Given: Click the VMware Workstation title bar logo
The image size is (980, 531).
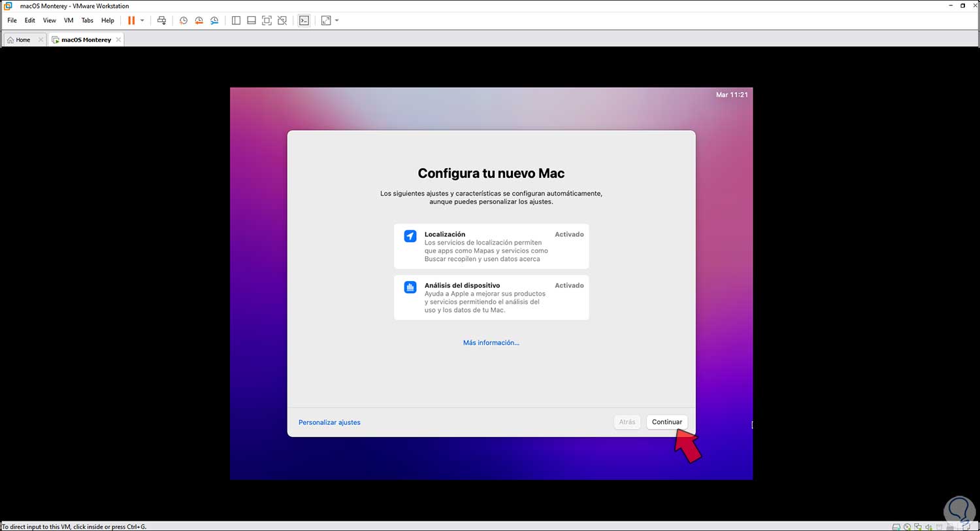Looking at the screenshot, I should [8, 6].
